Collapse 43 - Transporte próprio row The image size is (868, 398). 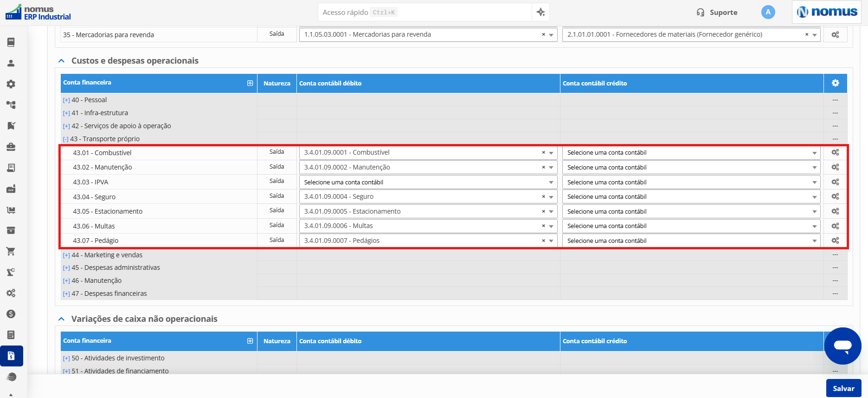[65, 139]
